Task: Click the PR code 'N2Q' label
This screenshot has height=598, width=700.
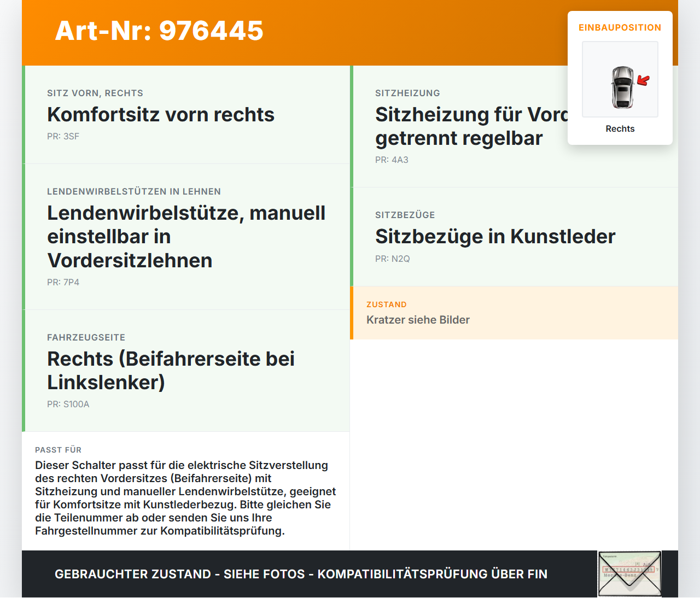Action: click(x=392, y=259)
